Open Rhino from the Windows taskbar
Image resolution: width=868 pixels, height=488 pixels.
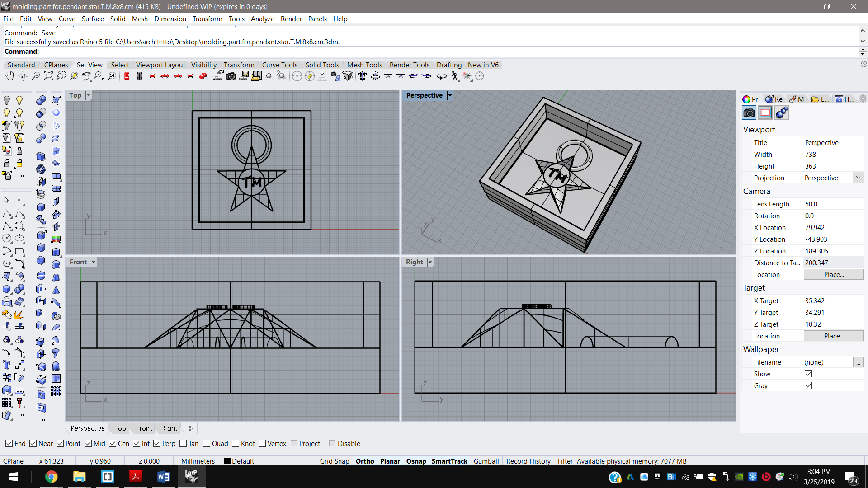191,476
